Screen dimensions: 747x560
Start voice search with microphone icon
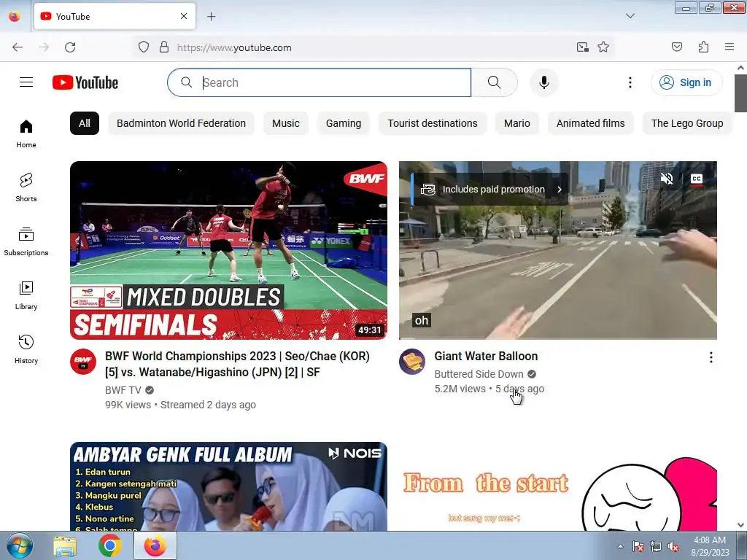tap(544, 82)
